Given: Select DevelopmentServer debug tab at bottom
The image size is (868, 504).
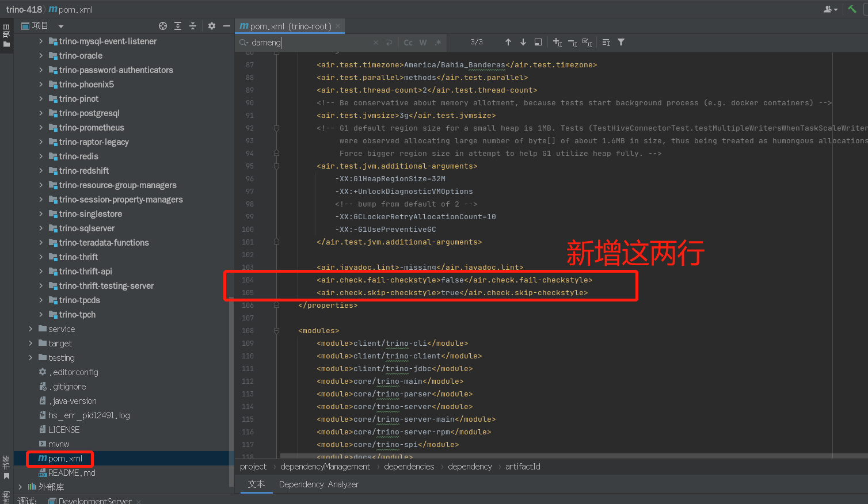Looking at the screenshot, I should [95, 501].
